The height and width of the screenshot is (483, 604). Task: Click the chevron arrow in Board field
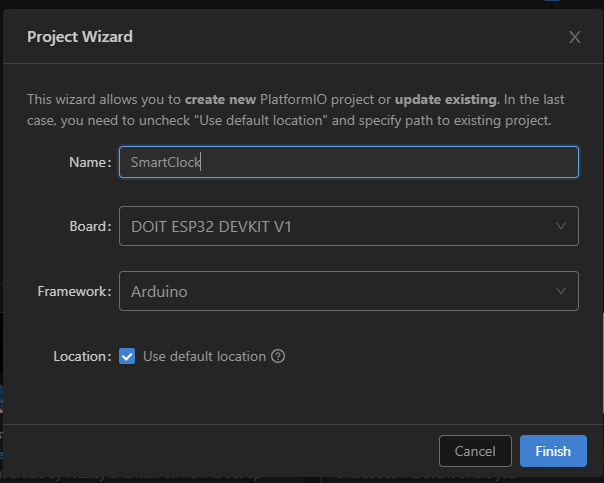(560, 227)
